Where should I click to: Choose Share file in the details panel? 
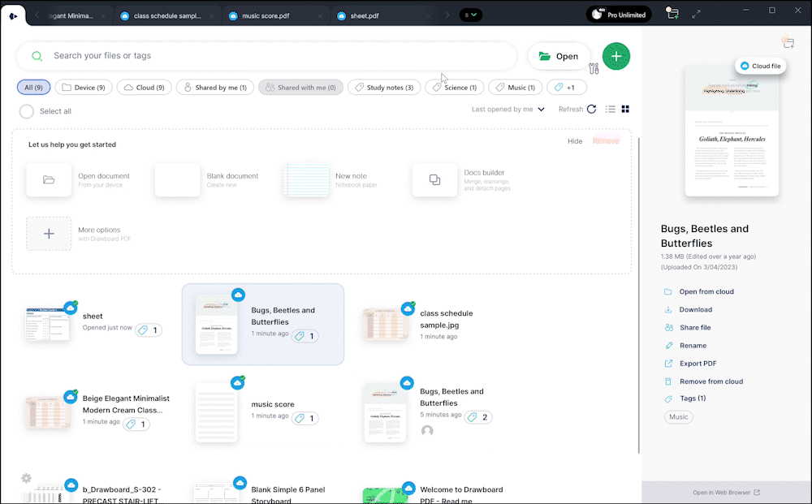[x=687, y=328]
